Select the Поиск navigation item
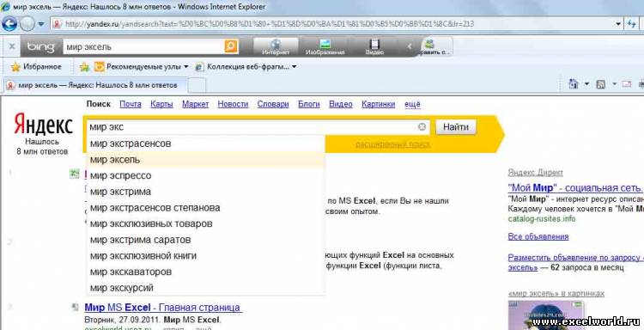 click(99, 104)
